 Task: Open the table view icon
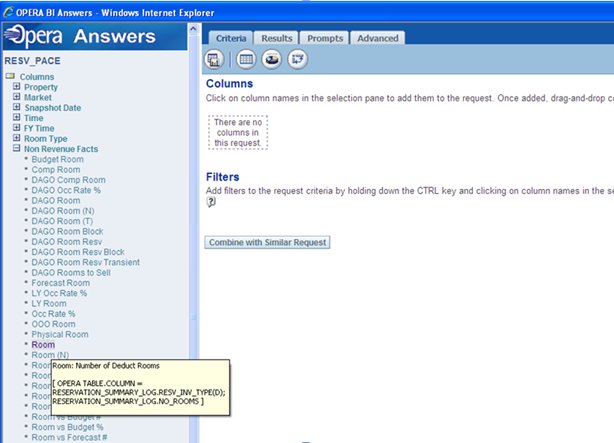pyautogui.click(x=246, y=60)
